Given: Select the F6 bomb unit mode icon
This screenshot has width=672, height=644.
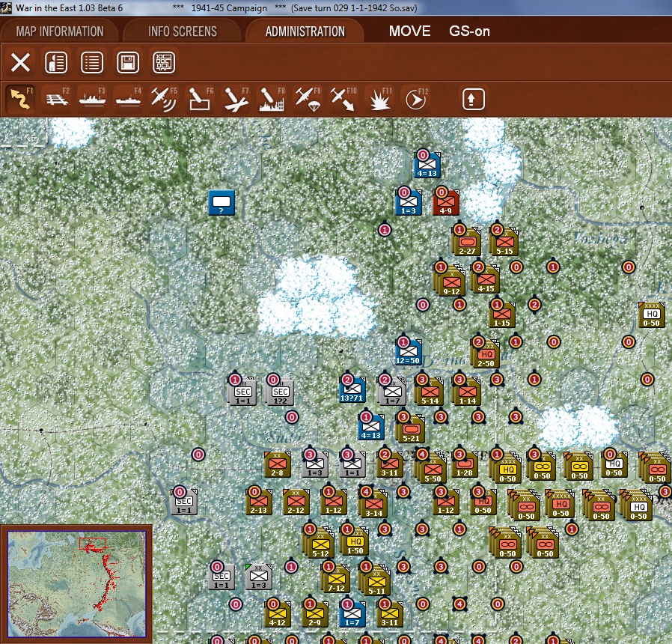Looking at the screenshot, I should point(200,99).
